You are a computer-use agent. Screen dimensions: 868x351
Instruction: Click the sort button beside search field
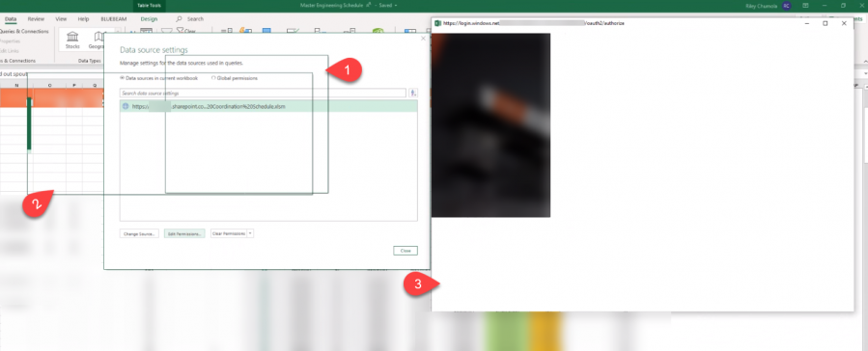pyautogui.click(x=413, y=93)
